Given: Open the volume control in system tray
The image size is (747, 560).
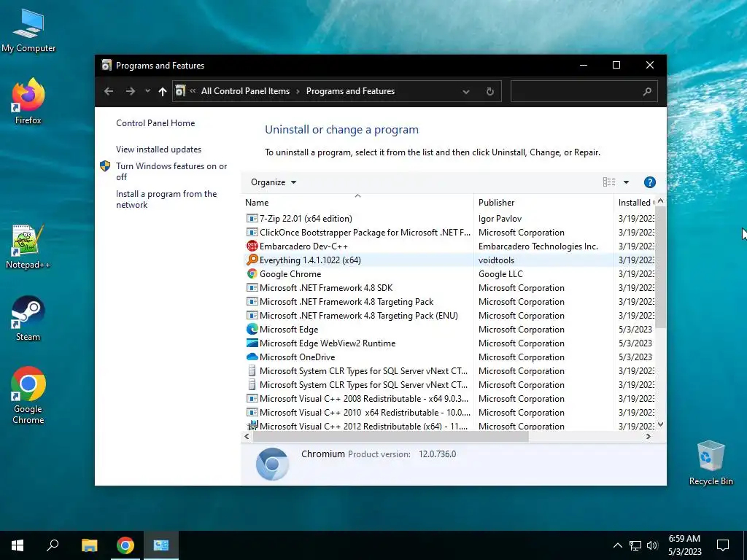Looking at the screenshot, I should click(x=652, y=545).
